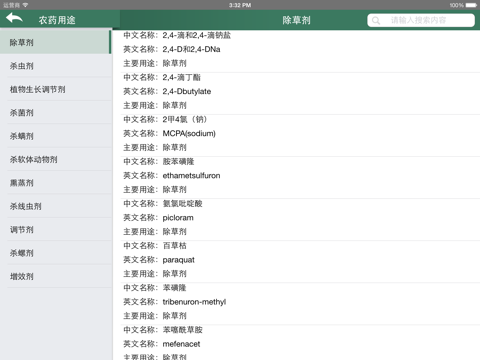
Task: Select 杀螨剂 in the sidebar
Action: tap(56, 136)
